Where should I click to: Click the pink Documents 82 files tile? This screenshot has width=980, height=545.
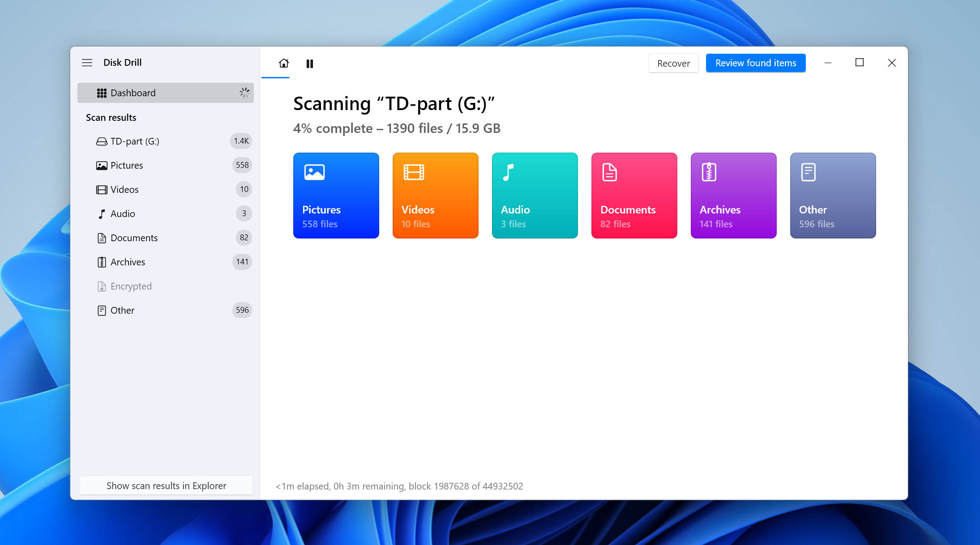(634, 196)
